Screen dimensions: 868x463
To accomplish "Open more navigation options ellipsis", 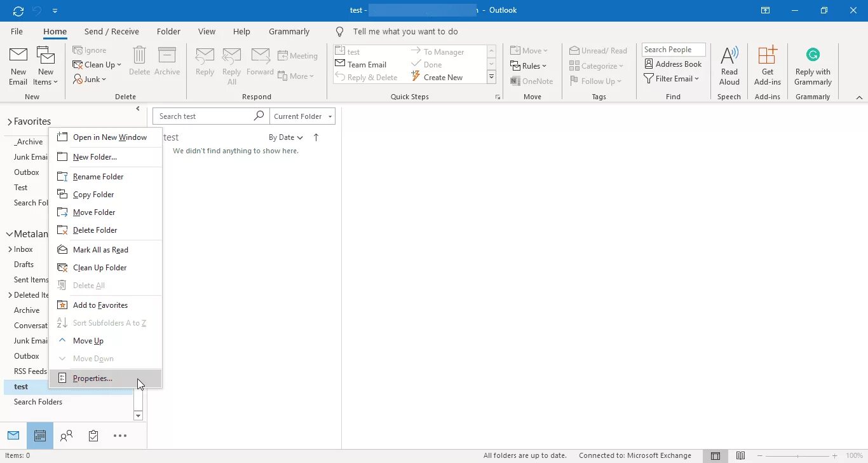I will click(x=120, y=436).
